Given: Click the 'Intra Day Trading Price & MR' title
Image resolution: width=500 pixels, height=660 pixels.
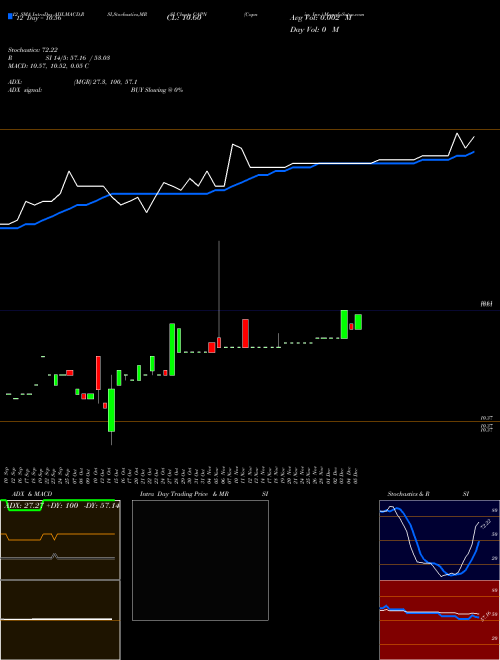Looking at the screenshot, I should (184, 494).
